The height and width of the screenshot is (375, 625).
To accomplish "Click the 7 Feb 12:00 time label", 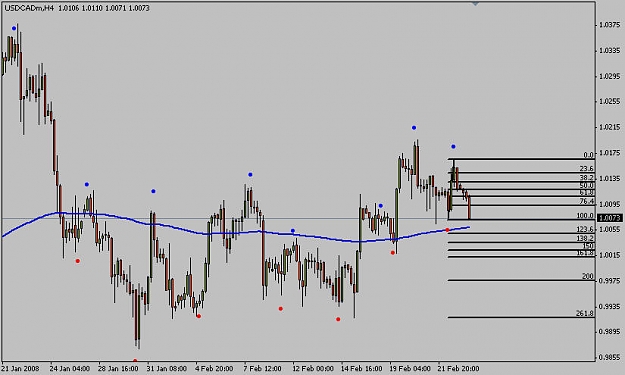I will click(263, 369).
